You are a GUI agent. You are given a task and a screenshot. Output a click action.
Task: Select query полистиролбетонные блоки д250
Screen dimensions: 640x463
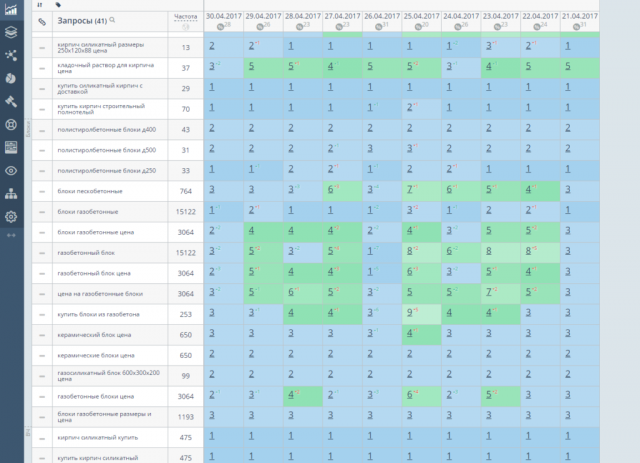[107, 171]
